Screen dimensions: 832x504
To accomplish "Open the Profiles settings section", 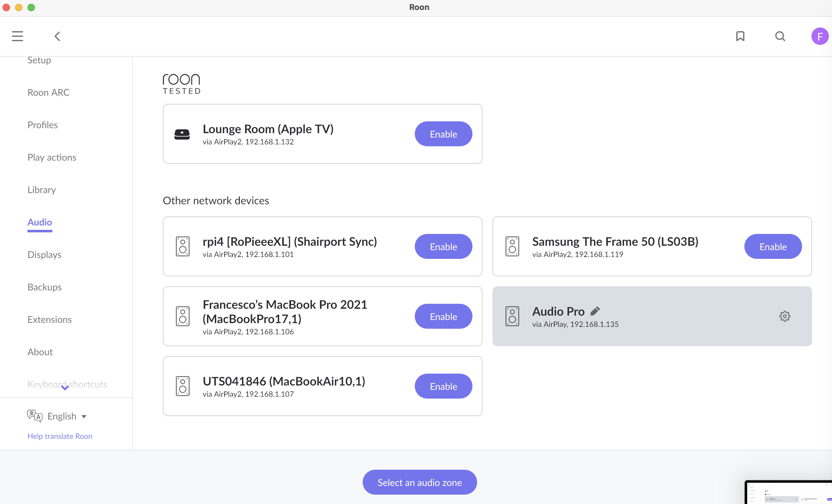I will pyautogui.click(x=42, y=125).
